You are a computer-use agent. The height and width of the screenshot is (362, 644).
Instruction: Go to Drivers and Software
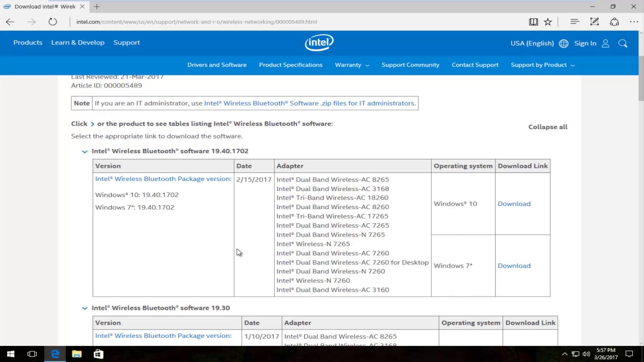coord(217,65)
